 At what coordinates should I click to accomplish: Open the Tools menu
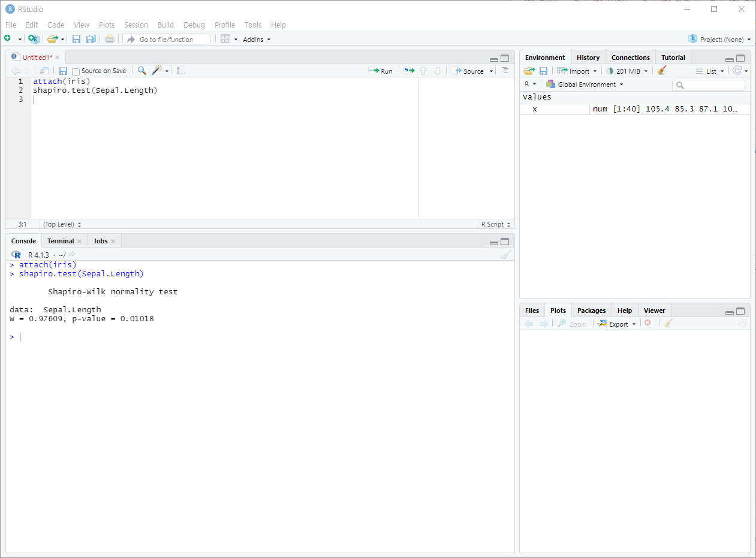pyautogui.click(x=253, y=25)
